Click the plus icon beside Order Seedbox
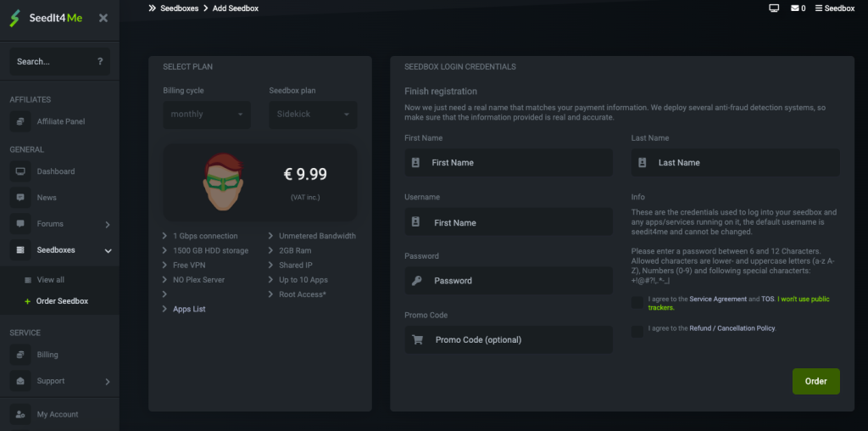 (28, 301)
